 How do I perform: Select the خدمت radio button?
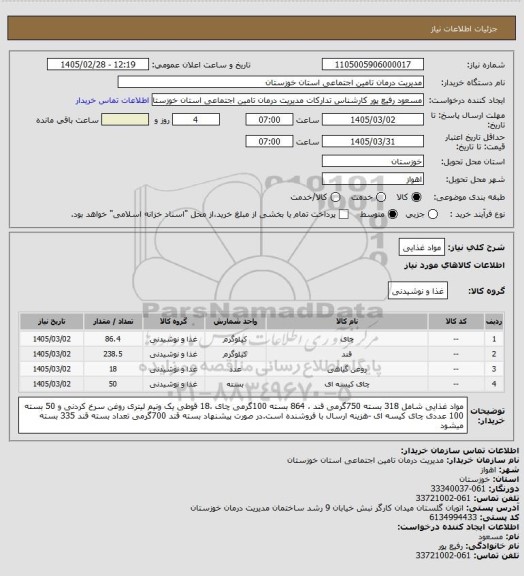click(381, 197)
